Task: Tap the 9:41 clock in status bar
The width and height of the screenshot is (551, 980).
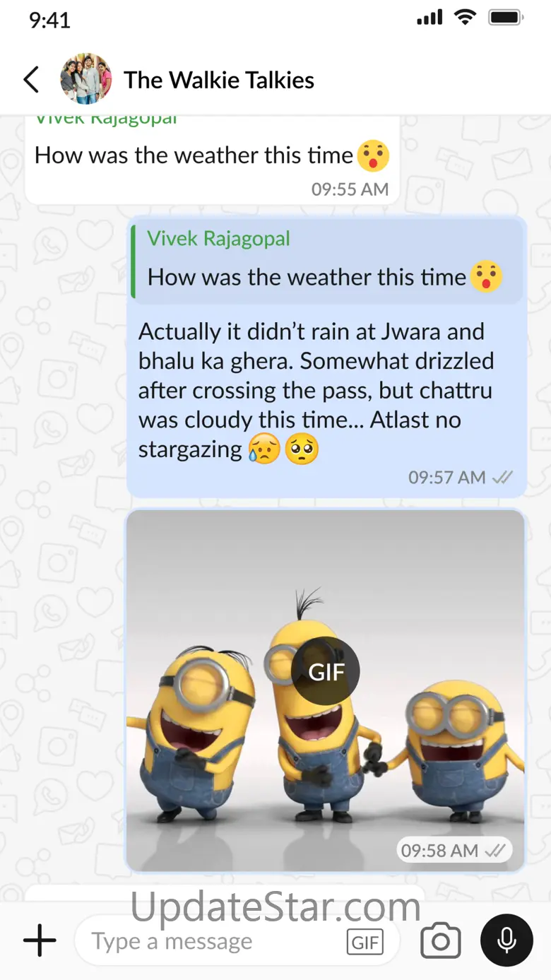Action: pyautogui.click(x=49, y=20)
